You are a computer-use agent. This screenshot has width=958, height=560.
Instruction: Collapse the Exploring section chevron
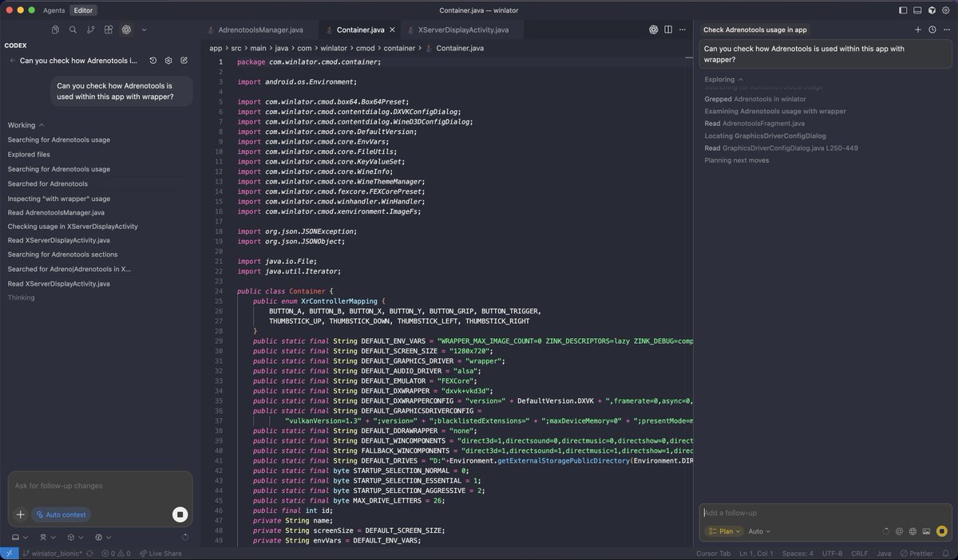tap(740, 80)
